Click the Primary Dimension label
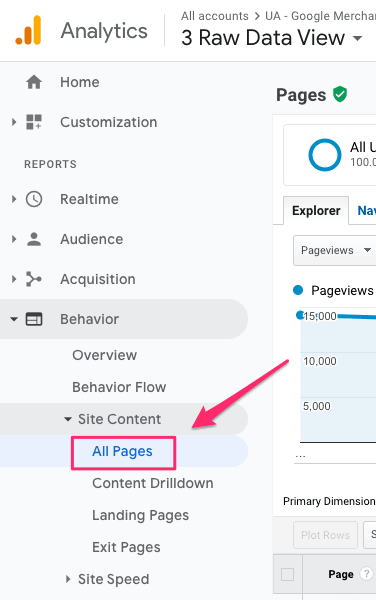The image size is (376, 600). (x=329, y=501)
